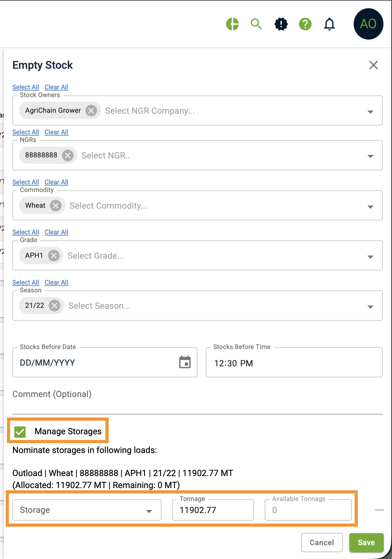Remove the storage row using minus icon
The height and width of the screenshot is (559, 392).
[379, 510]
